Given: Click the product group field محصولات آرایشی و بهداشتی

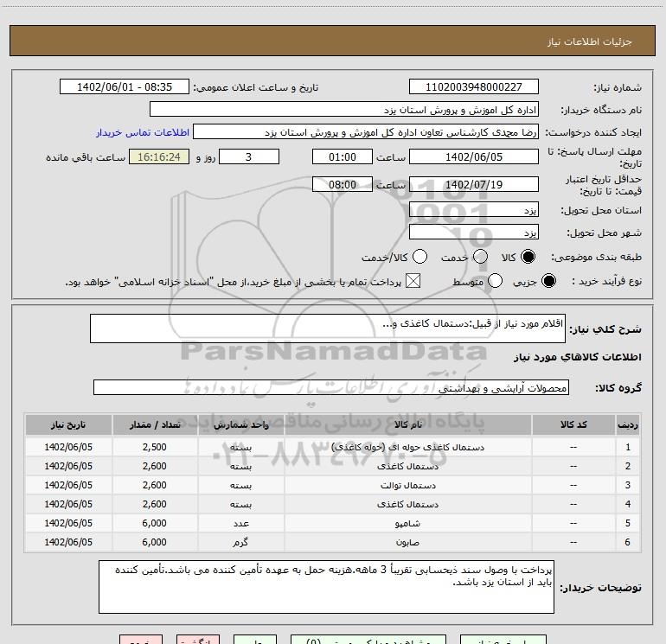Looking at the screenshot, I should click(331, 387).
